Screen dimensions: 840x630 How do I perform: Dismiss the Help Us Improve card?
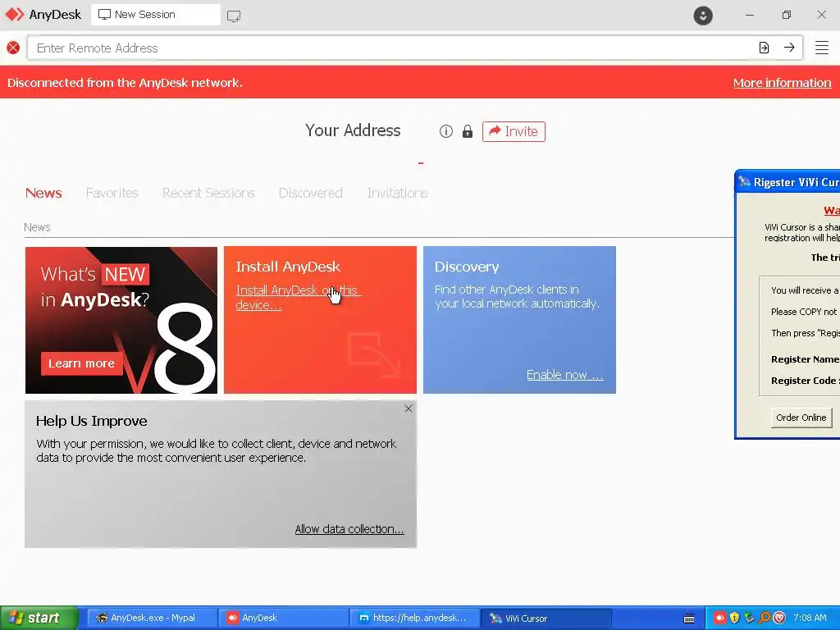click(409, 409)
